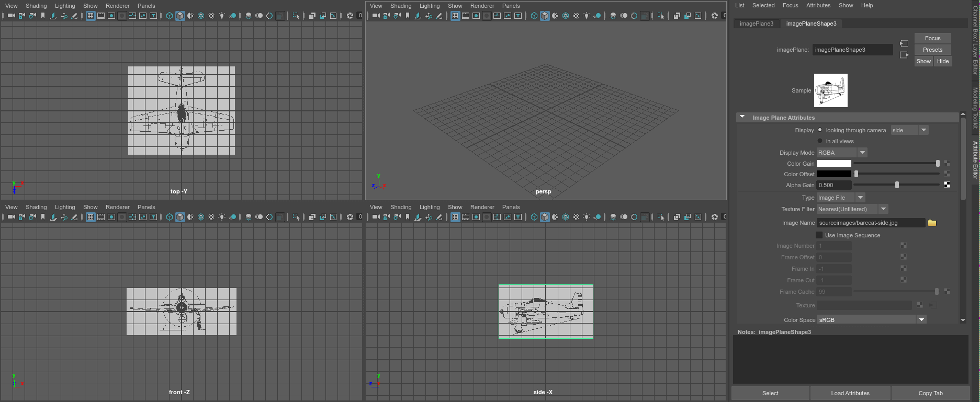This screenshot has width=980, height=402.
Task: Select 'looking through camera' radio button
Action: (820, 130)
